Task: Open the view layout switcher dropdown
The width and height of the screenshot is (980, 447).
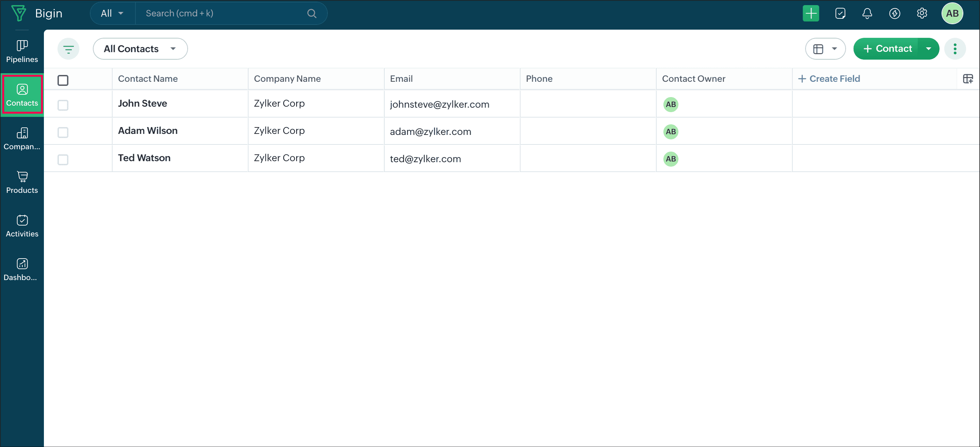Action: click(825, 49)
